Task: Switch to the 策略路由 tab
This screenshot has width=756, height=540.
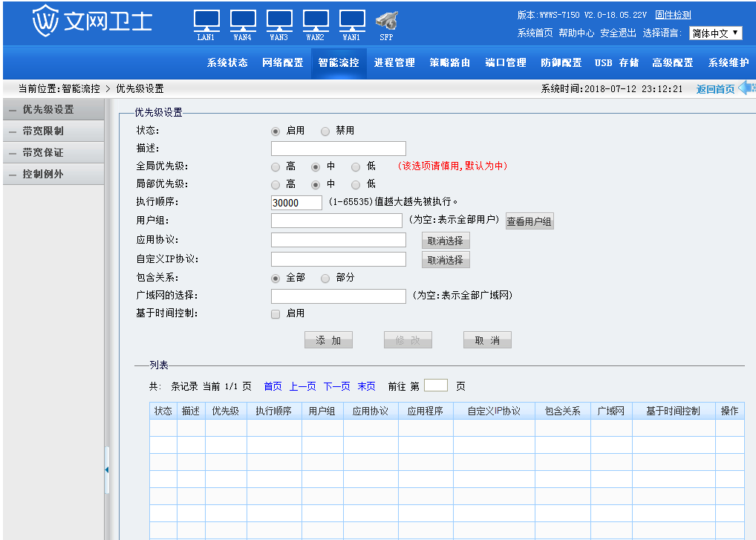Action: [449, 62]
